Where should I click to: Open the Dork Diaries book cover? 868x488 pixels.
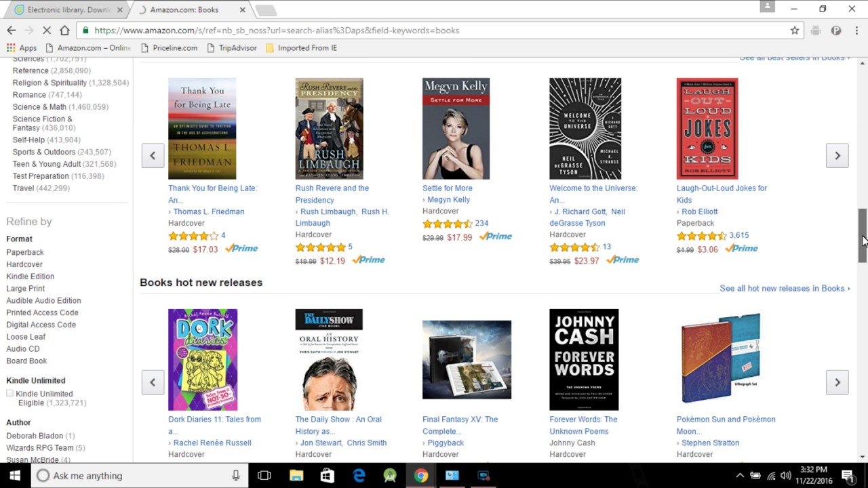[x=203, y=360]
